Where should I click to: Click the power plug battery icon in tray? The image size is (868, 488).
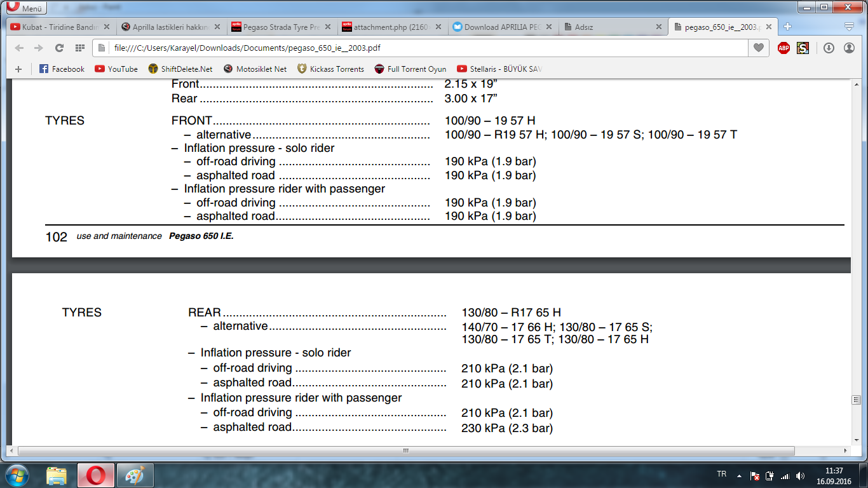[770, 475]
